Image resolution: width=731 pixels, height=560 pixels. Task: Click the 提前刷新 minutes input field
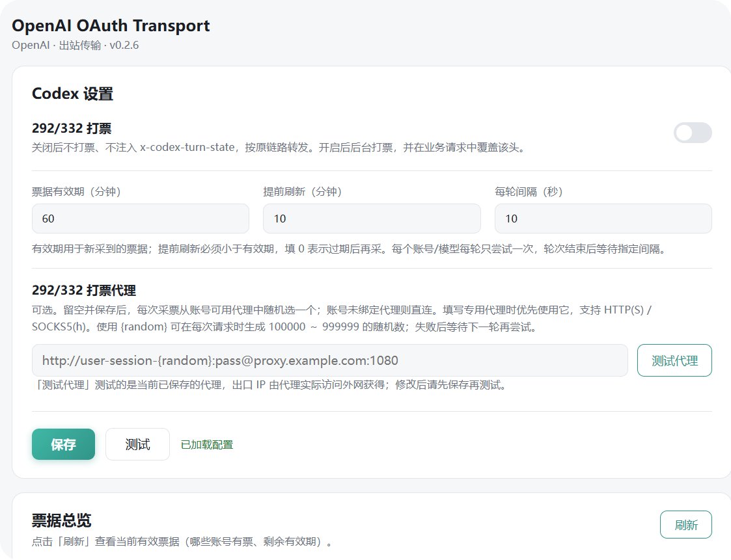(x=372, y=219)
